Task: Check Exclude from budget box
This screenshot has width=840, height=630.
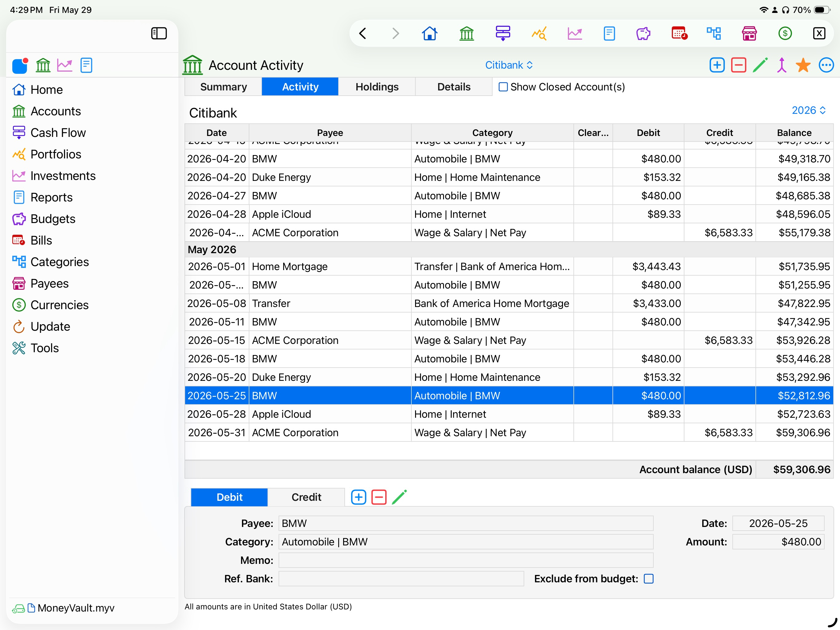Action: [x=649, y=579]
